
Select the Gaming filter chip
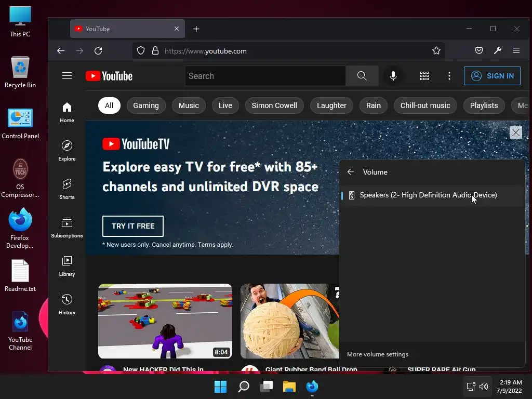click(146, 105)
